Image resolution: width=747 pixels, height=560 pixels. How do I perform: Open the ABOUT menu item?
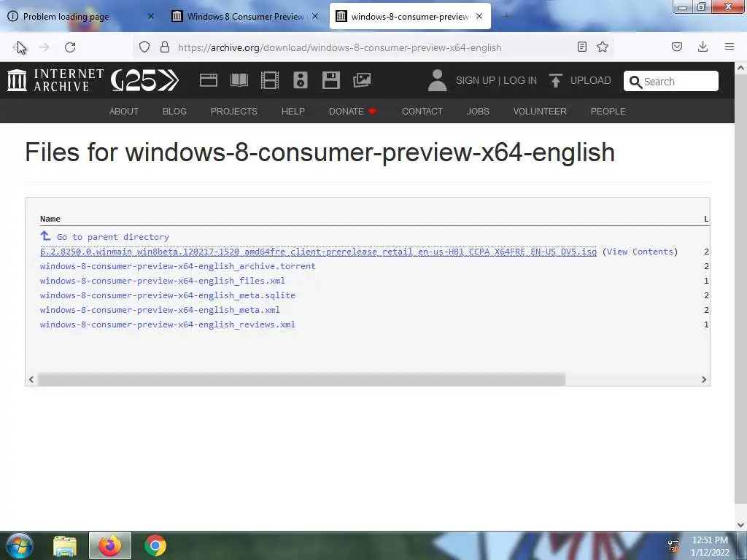(124, 111)
